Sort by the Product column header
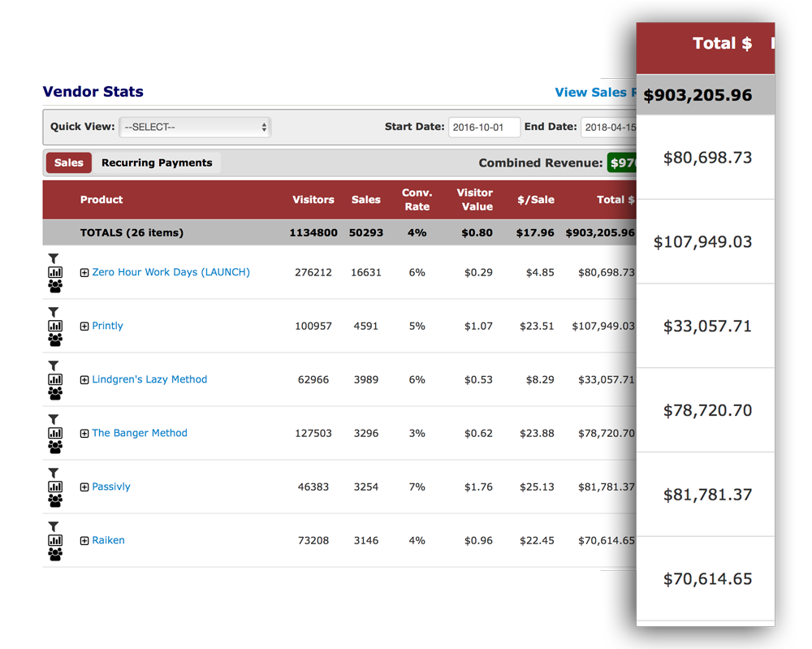 coord(101,200)
